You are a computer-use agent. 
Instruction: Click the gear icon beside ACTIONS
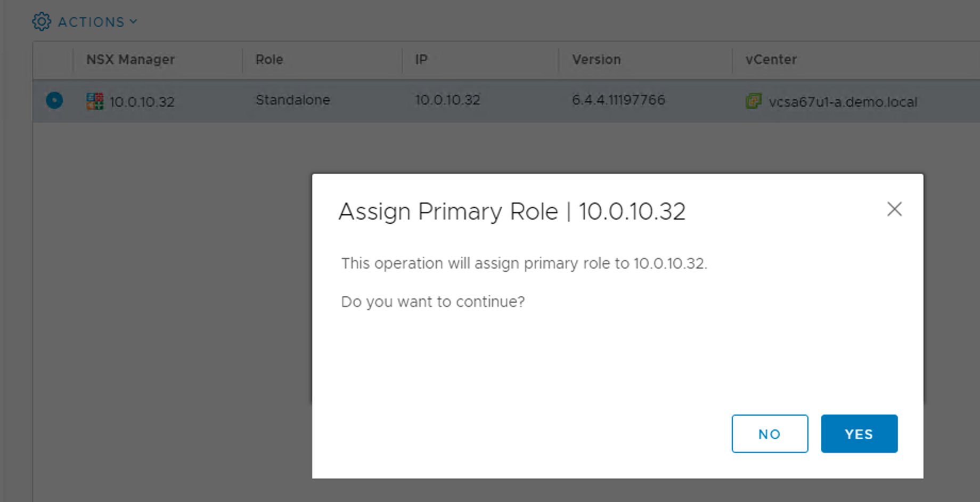(x=42, y=22)
